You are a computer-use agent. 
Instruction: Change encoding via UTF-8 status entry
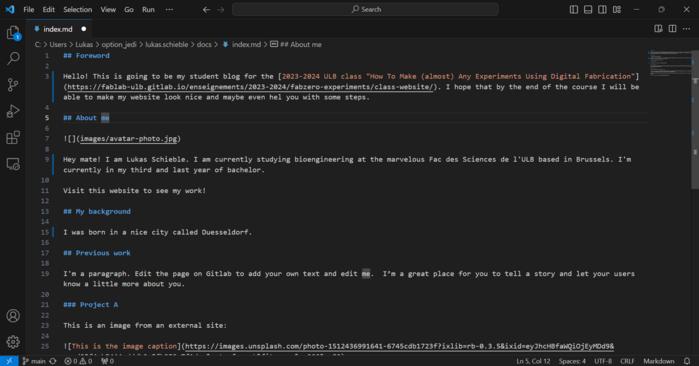tap(603, 361)
